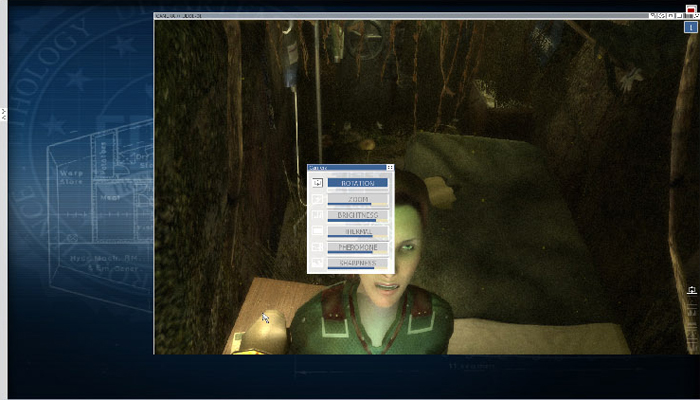This screenshot has width=700, height=400.
Task: Click the grid icon in tool panel title bar
Action: [390, 167]
